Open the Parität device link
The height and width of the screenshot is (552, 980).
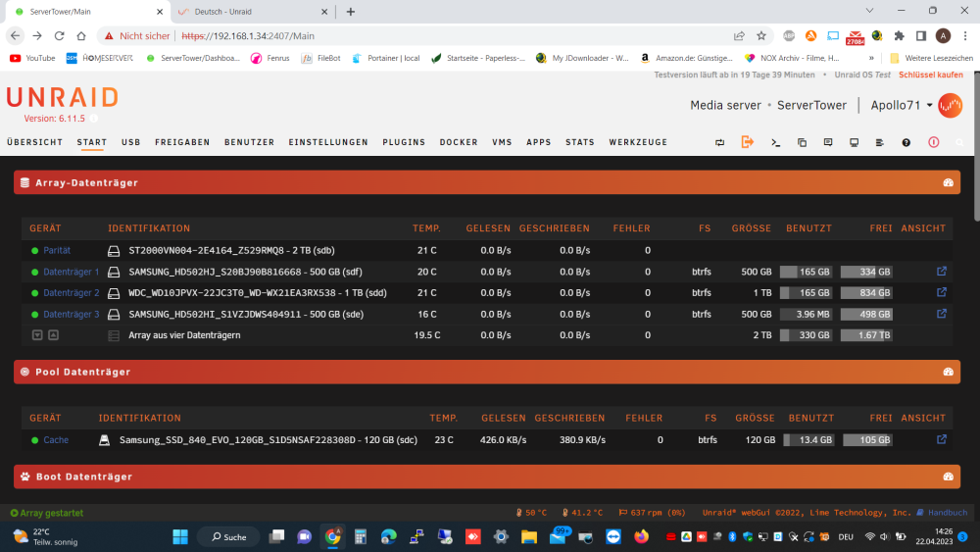[57, 251]
